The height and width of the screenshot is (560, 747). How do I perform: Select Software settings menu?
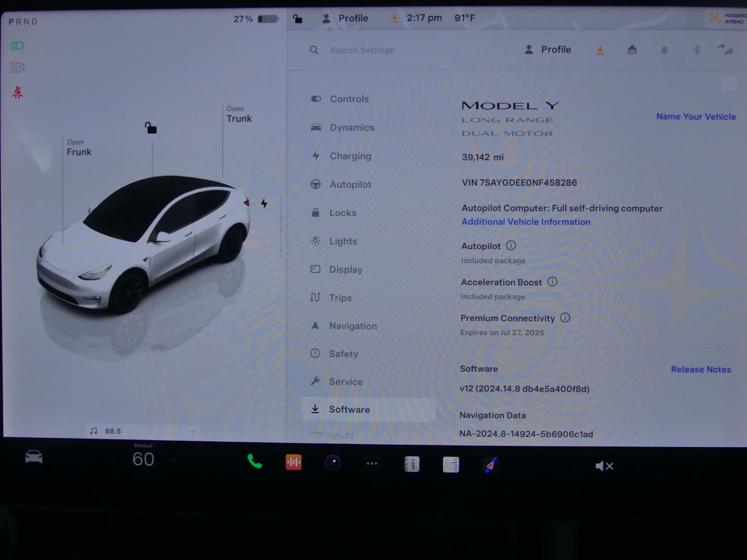tap(368, 410)
